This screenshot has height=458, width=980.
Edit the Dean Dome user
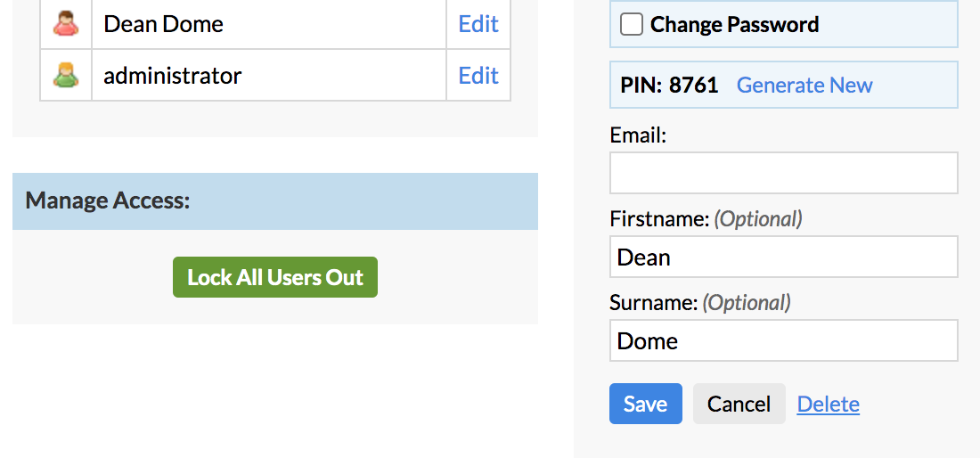(x=478, y=24)
